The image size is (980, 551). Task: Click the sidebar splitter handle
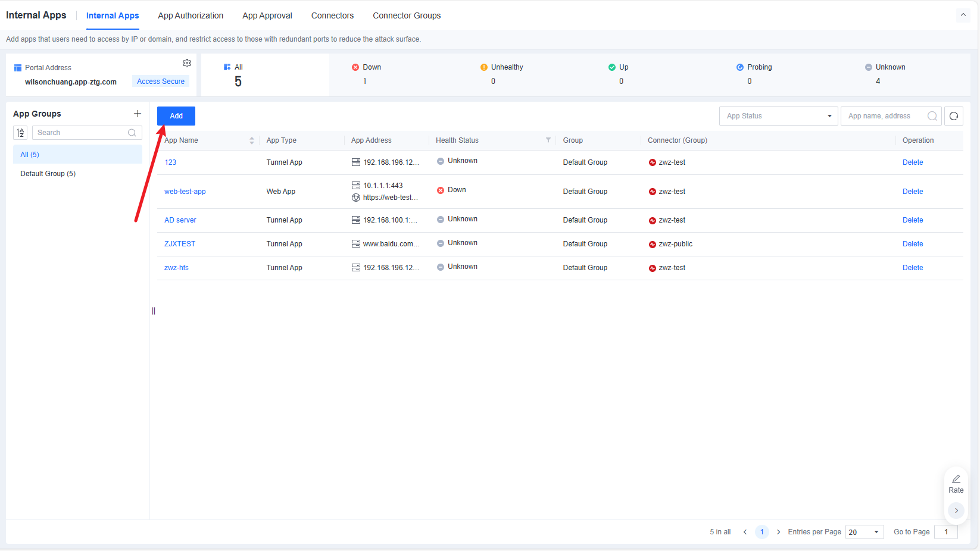coord(154,311)
